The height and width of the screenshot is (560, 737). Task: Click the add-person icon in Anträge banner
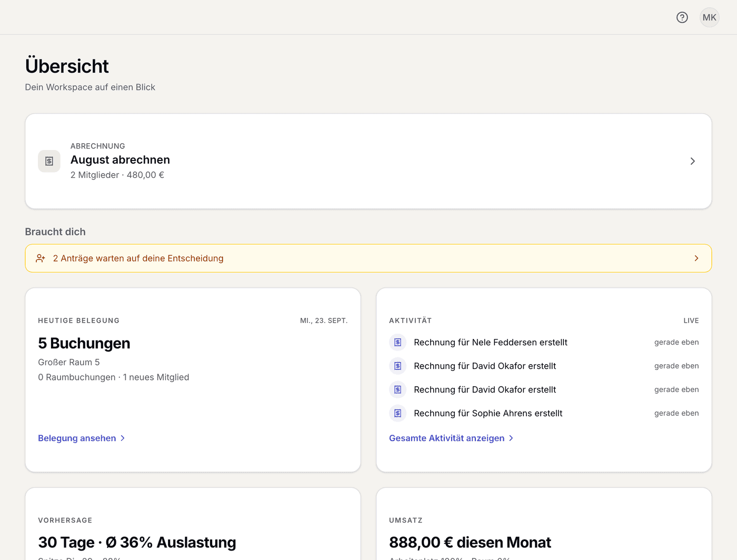pyautogui.click(x=41, y=258)
